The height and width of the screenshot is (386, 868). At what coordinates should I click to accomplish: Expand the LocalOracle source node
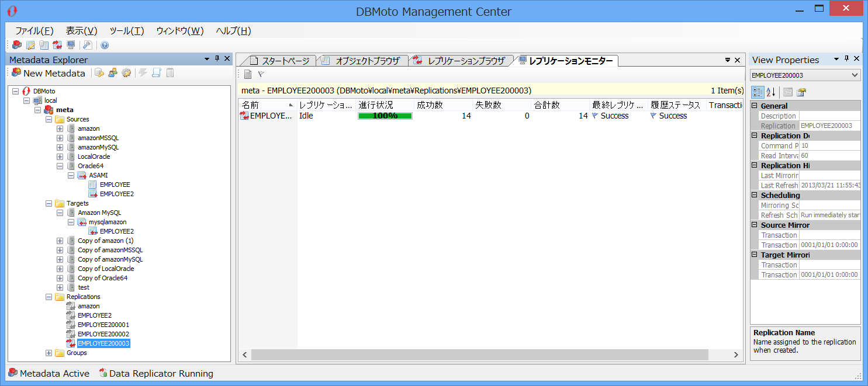coord(60,157)
